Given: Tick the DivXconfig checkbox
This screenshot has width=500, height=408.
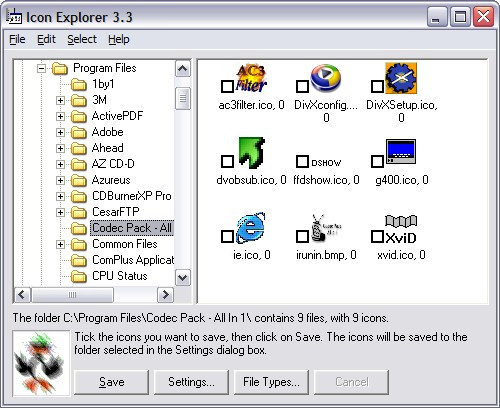Looking at the screenshot, I should (302, 87).
